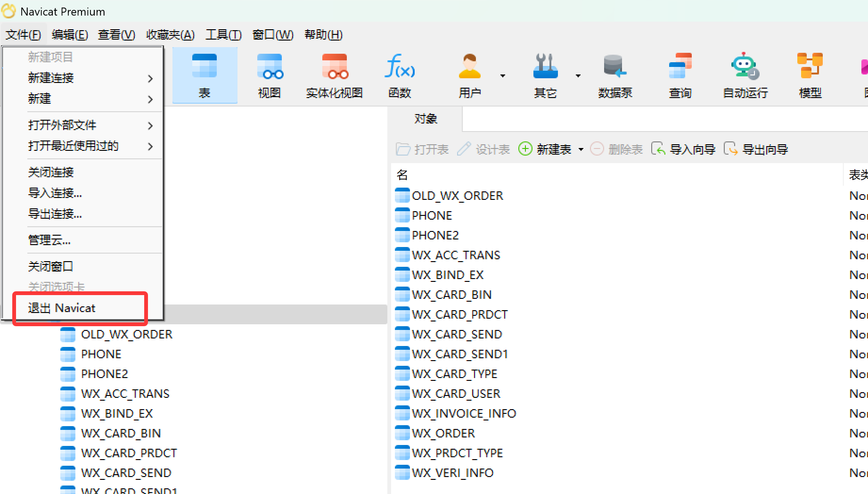Image resolution: width=868 pixels, height=494 pixels.
Task: Open the View (查看) menu
Action: (x=116, y=34)
